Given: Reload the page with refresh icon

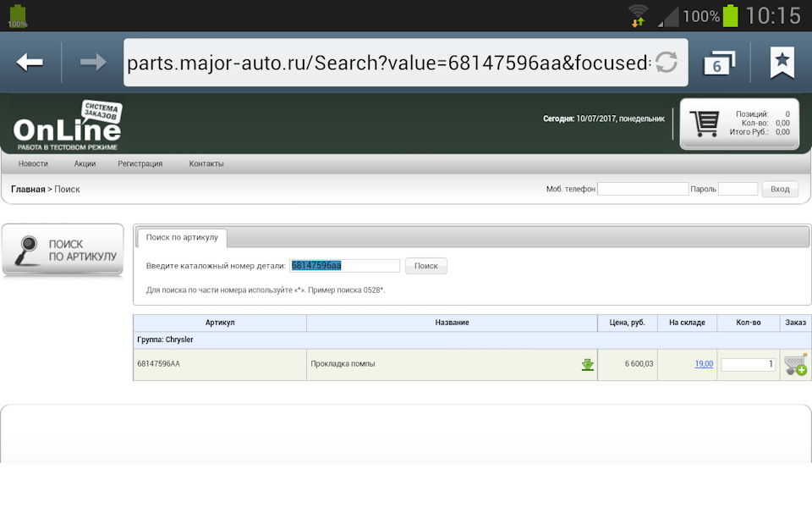Looking at the screenshot, I should (667, 62).
